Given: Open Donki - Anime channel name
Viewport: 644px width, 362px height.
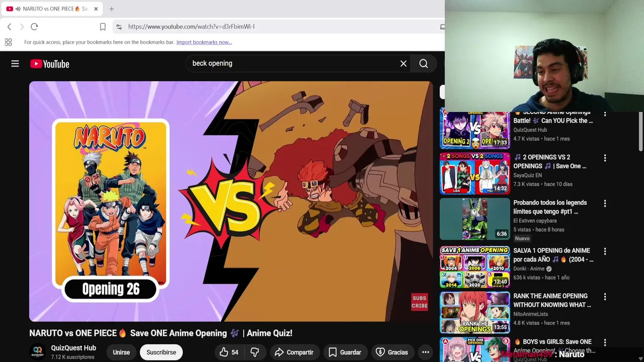Looking at the screenshot, I should (529, 268).
